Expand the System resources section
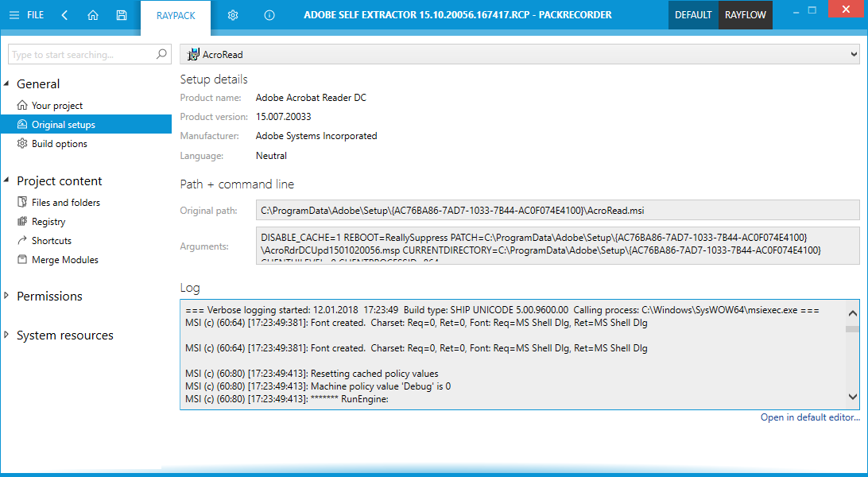The image size is (868, 477). click(x=7, y=335)
